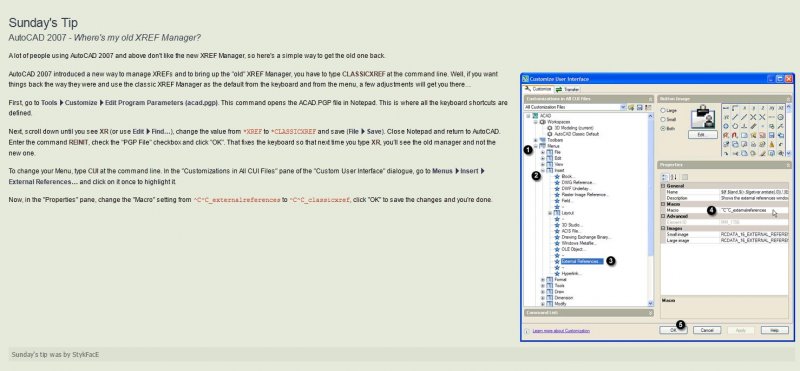This screenshot has width=800, height=371.
Task: Click OK to save changes
Action: 673,330
